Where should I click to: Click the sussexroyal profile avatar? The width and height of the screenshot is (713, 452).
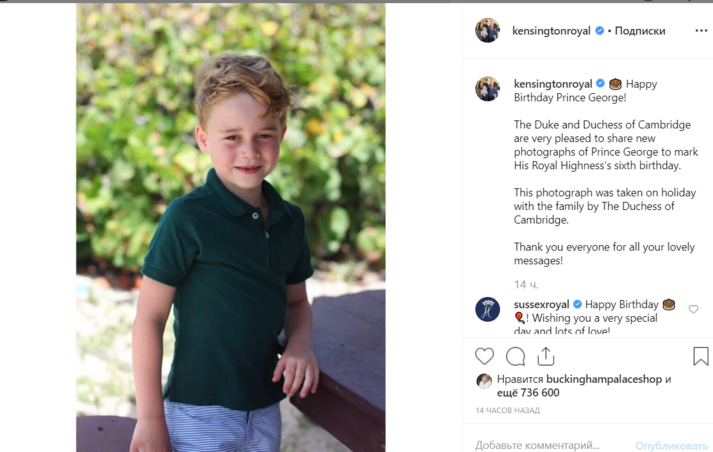pos(487,309)
